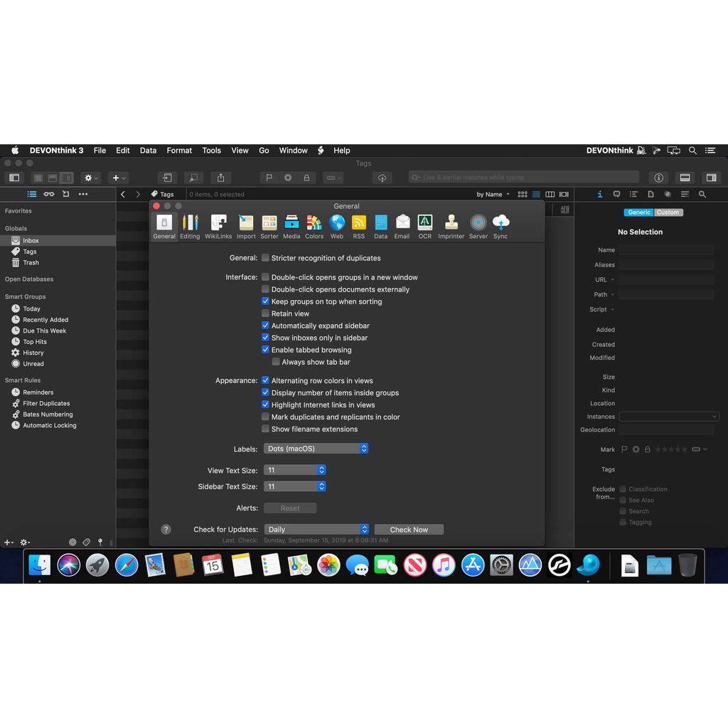Click the help question mark button
The image size is (728, 728).
(x=166, y=530)
